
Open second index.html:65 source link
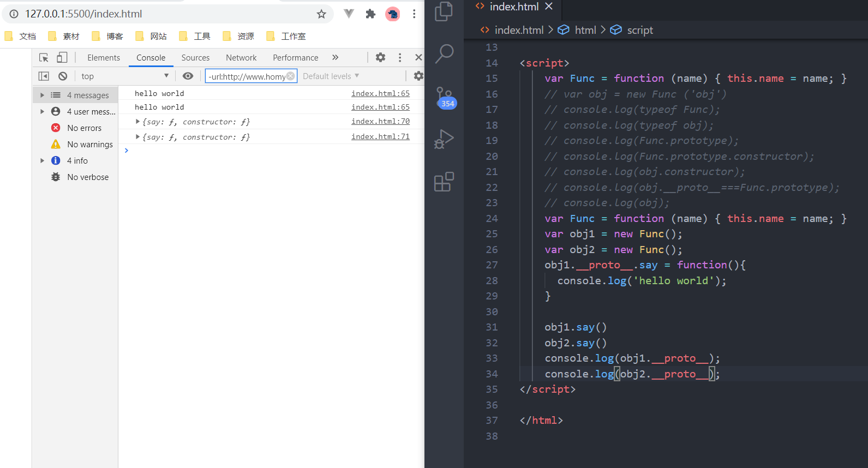380,107
